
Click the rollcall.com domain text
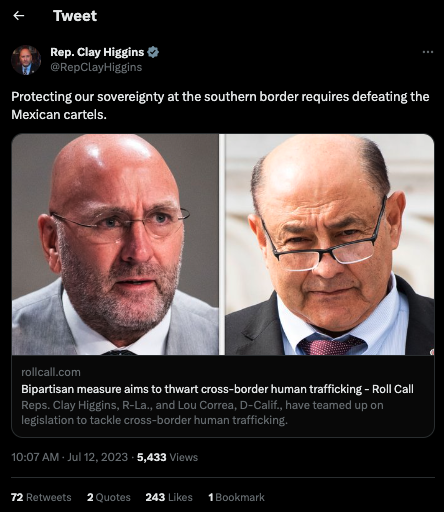coord(51,372)
